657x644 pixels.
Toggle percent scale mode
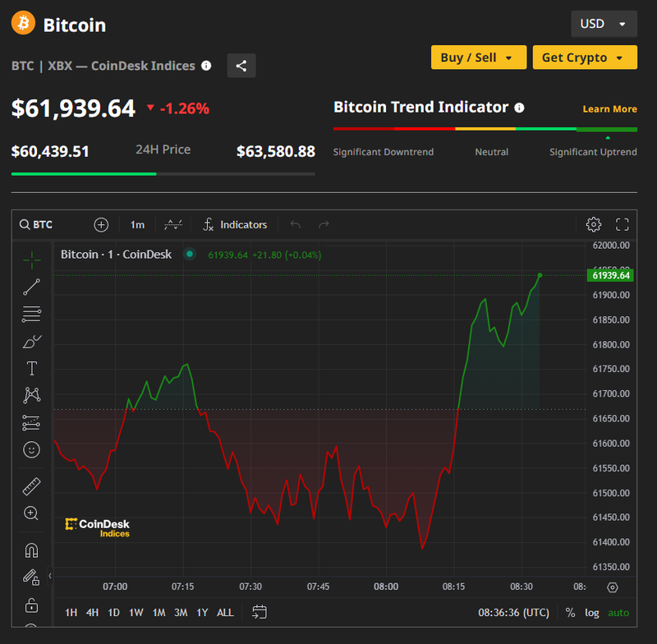pyautogui.click(x=571, y=612)
